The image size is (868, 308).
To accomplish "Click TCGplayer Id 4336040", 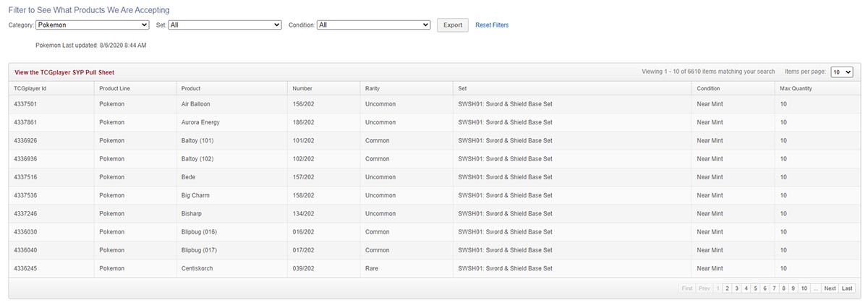I will click(25, 250).
